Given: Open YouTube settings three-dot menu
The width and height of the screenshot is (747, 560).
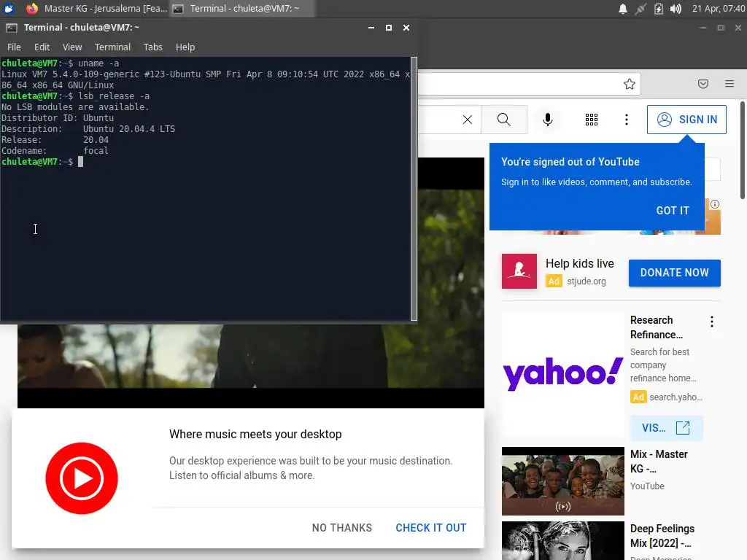Looking at the screenshot, I should 627,120.
